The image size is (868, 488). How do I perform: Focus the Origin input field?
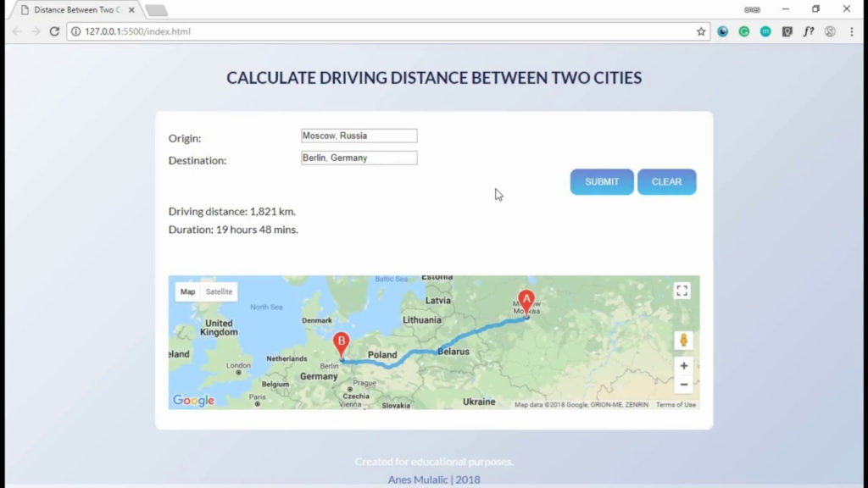click(x=359, y=136)
